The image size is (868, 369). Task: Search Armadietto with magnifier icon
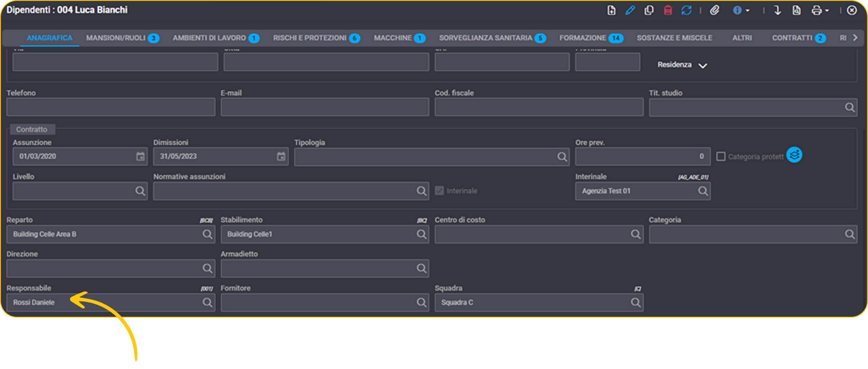(x=421, y=268)
